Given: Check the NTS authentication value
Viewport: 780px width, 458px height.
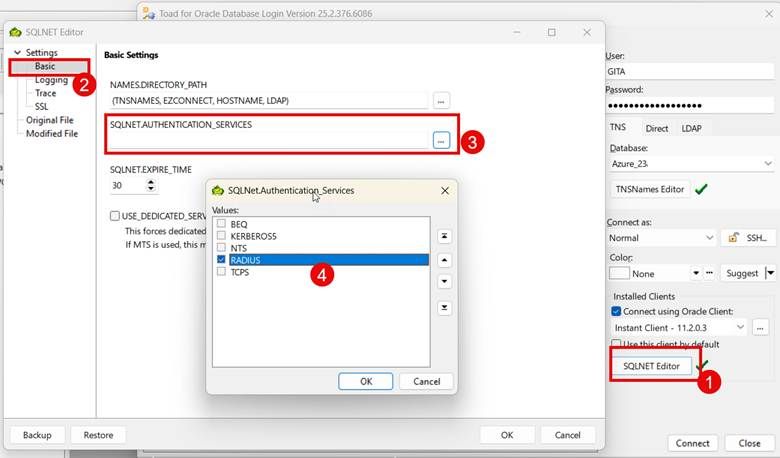Looking at the screenshot, I should point(221,248).
